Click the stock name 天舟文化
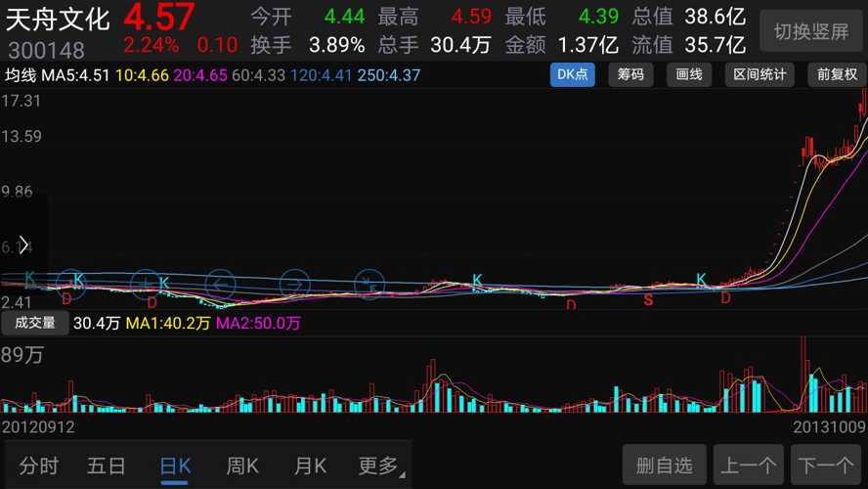The height and width of the screenshot is (489, 868). pos(58,20)
